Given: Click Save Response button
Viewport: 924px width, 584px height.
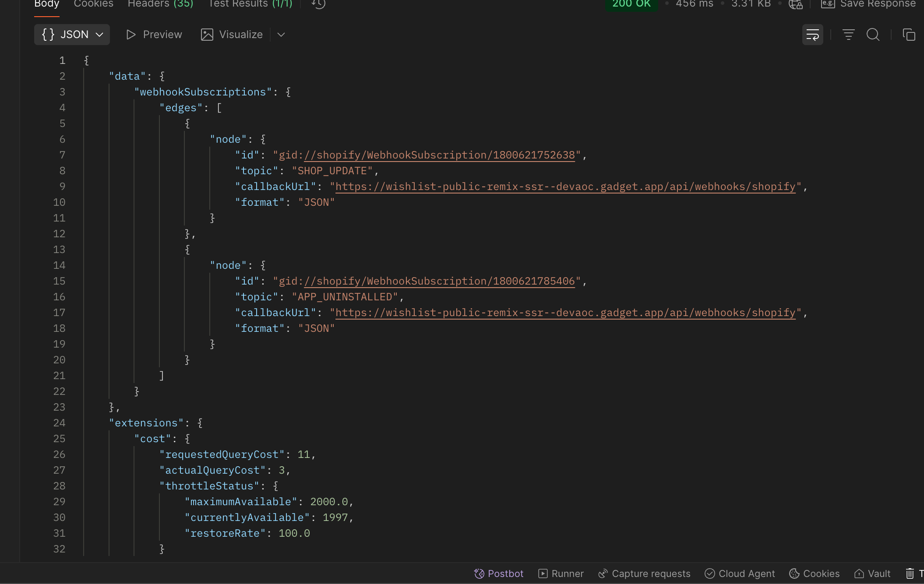Looking at the screenshot, I should click(x=868, y=4).
